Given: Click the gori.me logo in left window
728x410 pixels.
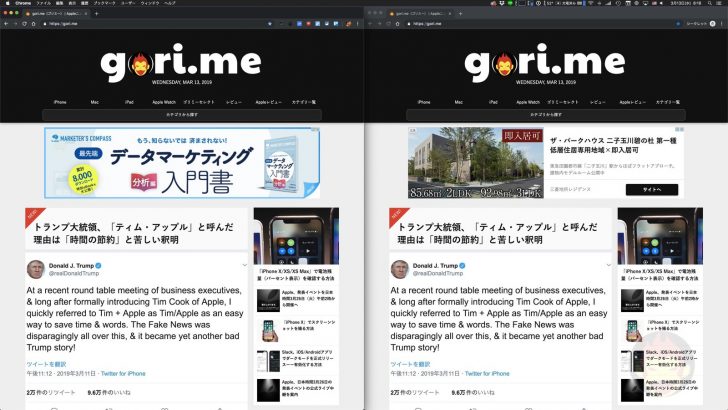Looking at the screenshot, I should [x=181, y=62].
